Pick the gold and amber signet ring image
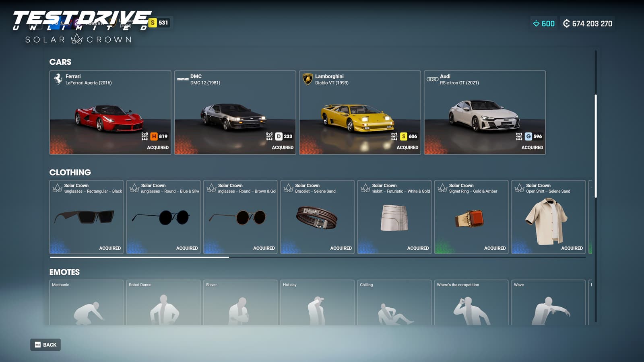Image resolution: width=644 pixels, height=362 pixels. pyautogui.click(x=470, y=218)
